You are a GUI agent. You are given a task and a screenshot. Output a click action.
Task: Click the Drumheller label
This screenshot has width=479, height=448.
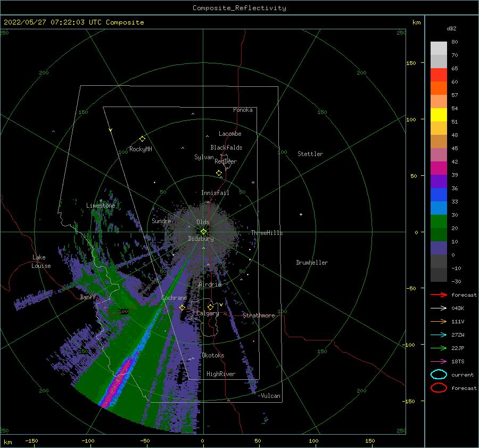(x=312, y=263)
